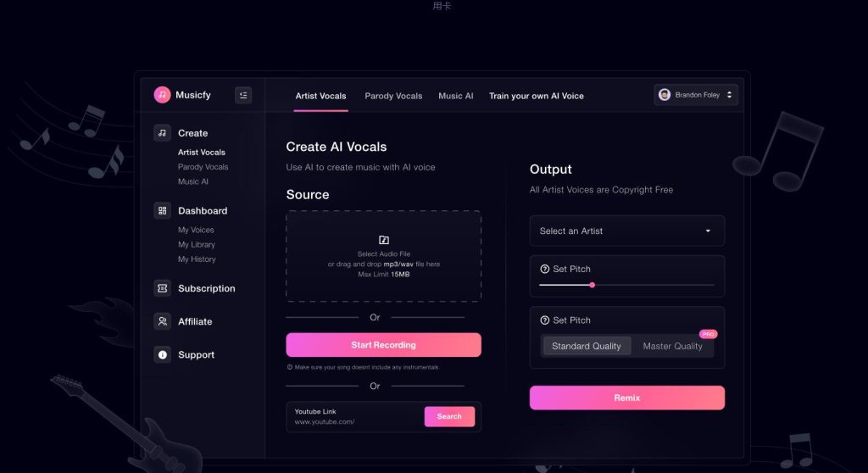
Task: Click the Create music note icon
Action: pyautogui.click(x=162, y=133)
